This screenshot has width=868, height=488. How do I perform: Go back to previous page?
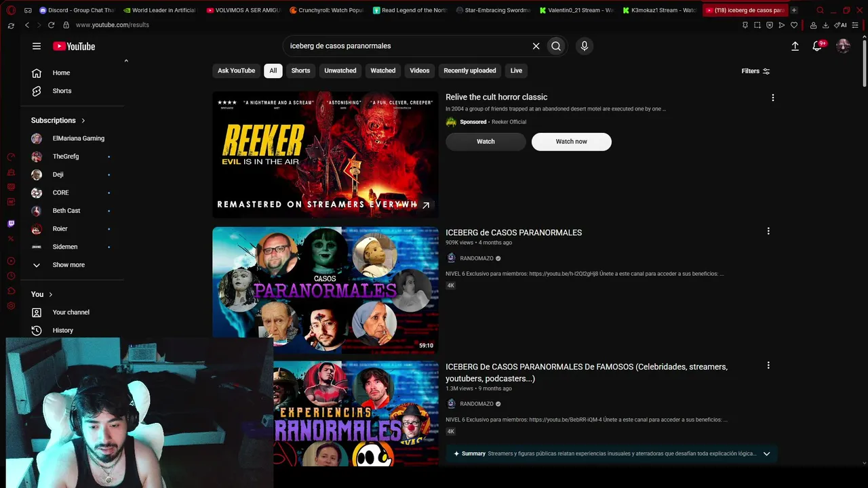pos(27,25)
